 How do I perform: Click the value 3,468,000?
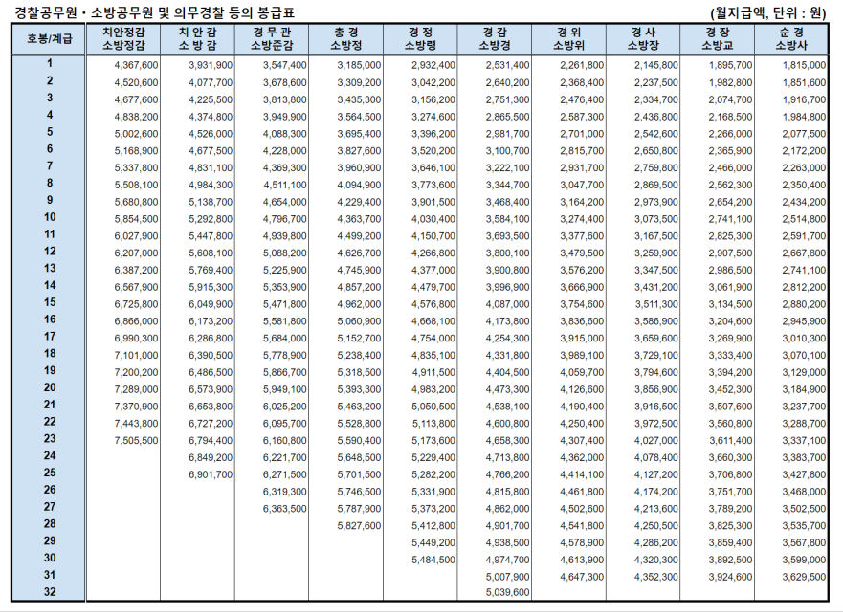pos(804,492)
